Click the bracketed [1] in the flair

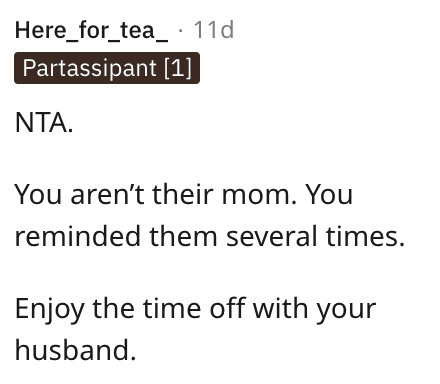(178, 68)
